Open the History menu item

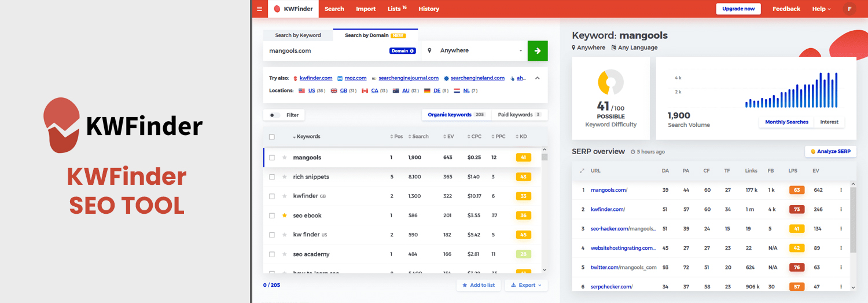coord(429,9)
